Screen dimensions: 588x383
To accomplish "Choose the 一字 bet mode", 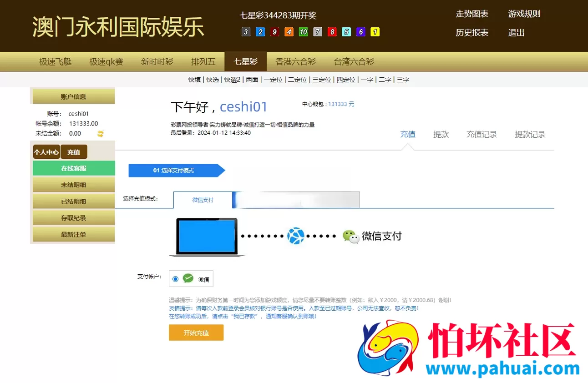I will tap(367, 80).
